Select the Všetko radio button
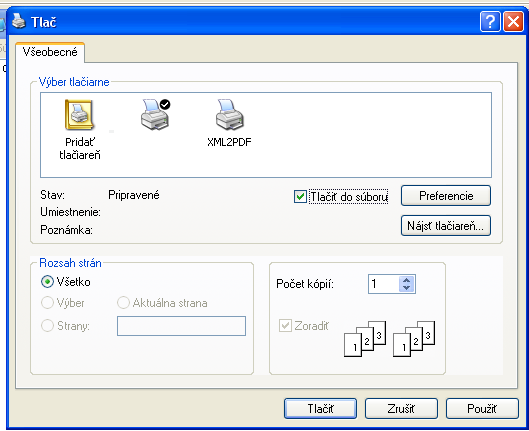Screen dimensions: 529x431 click(47, 282)
